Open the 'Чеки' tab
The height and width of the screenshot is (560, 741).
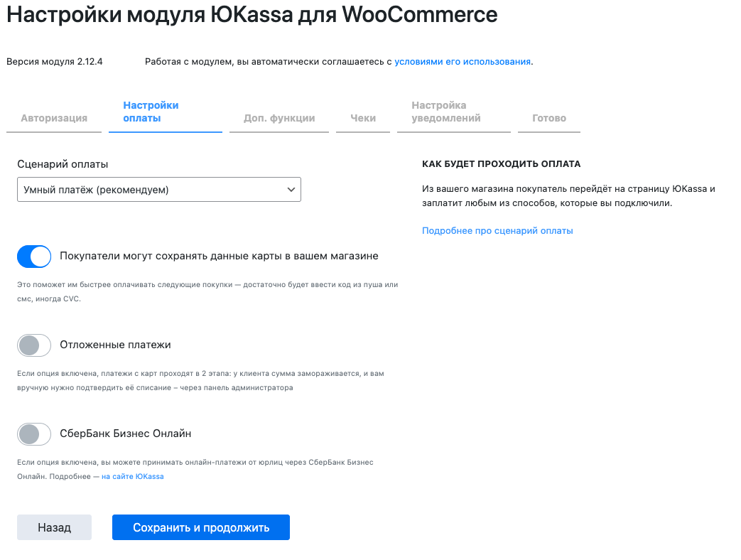point(363,119)
